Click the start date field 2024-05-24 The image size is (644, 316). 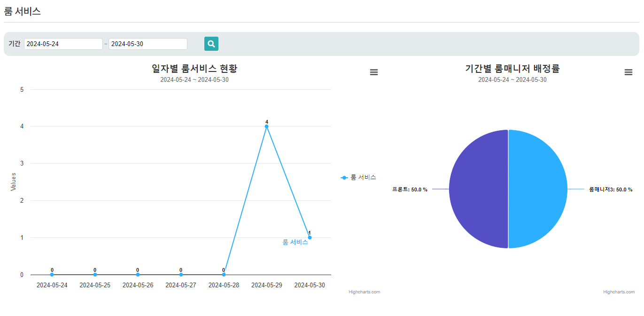pos(63,44)
